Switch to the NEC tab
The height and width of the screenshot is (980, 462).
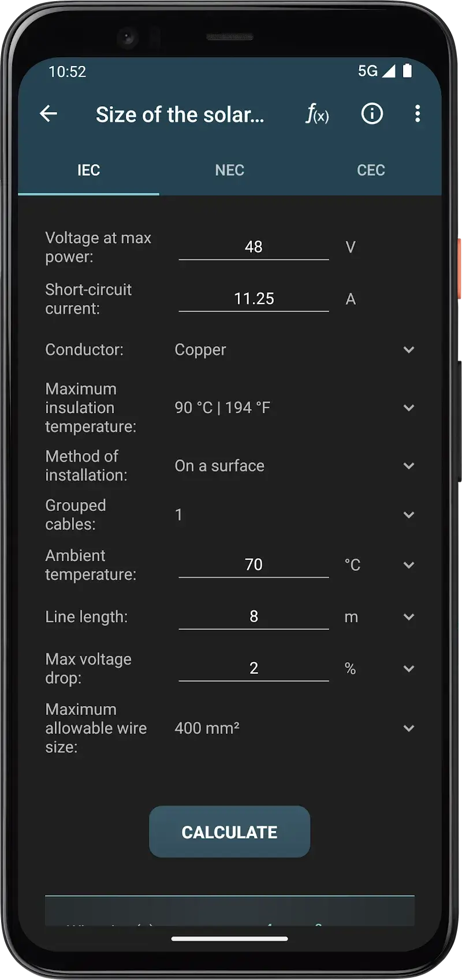[x=229, y=170]
